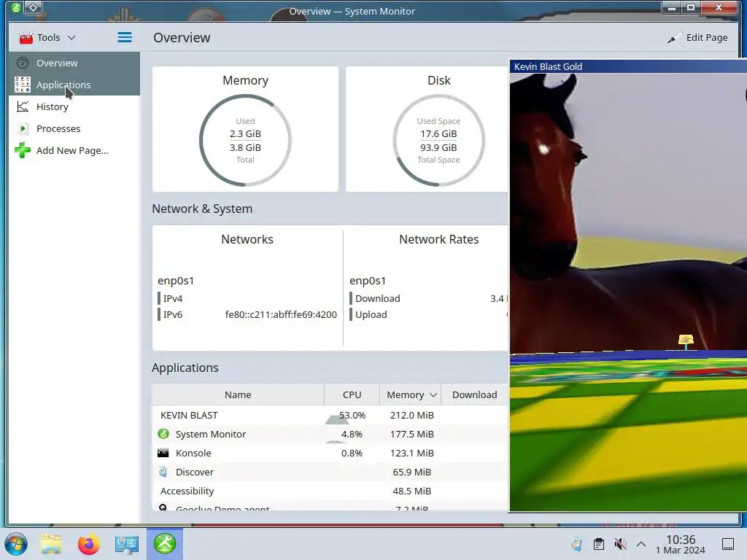This screenshot has width=747, height=560.
Task: Click Add New Page in sidebar
Action: point(74,150)
